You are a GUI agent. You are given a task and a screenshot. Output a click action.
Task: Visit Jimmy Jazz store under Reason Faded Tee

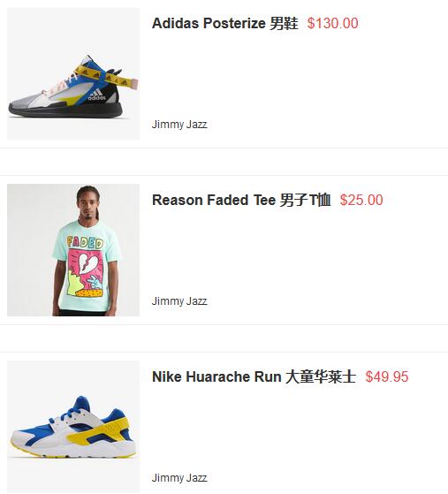[x=179, y=301]
